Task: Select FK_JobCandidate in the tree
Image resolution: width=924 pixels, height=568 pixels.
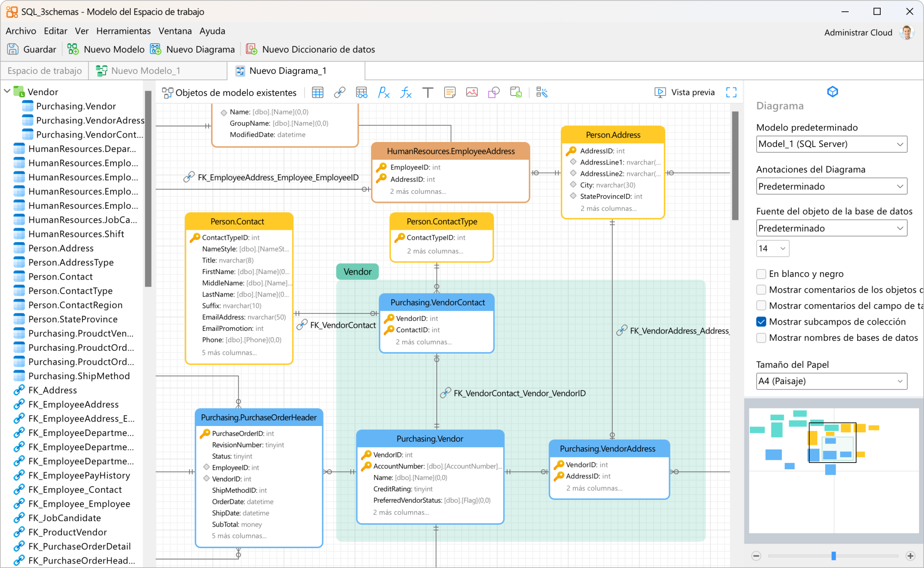Action: coord(64,518)
